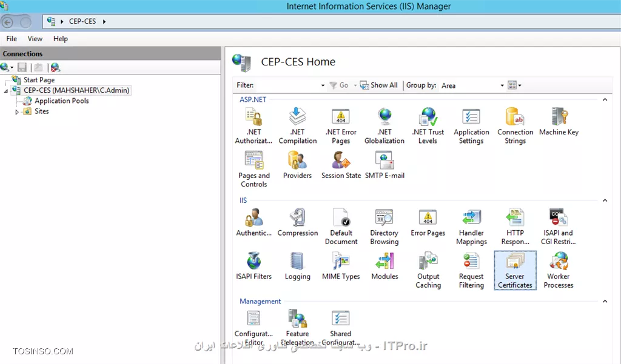Open HTTP Response Headers feature
621x364 pixels.
point(515,227)
